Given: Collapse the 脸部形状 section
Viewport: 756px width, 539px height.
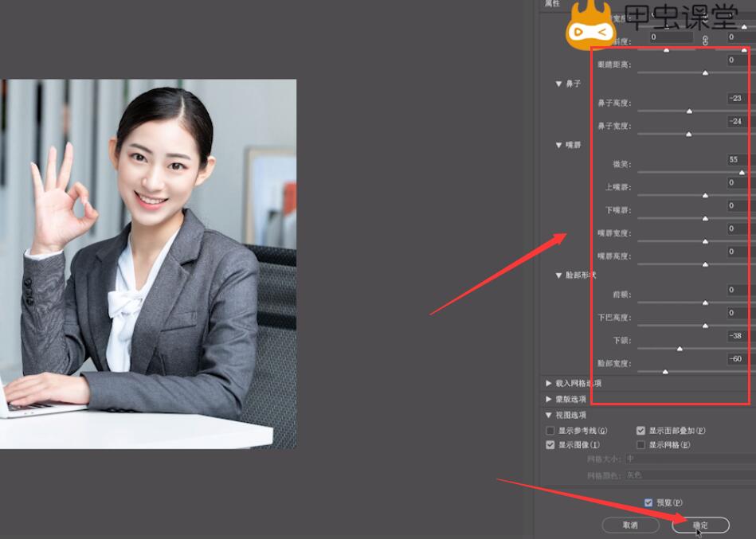Looking at the screenshot, I should [x=559, y=275].
